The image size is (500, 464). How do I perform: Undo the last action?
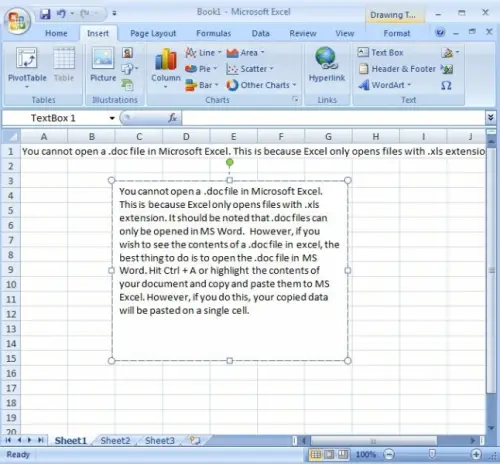point(61,14)
